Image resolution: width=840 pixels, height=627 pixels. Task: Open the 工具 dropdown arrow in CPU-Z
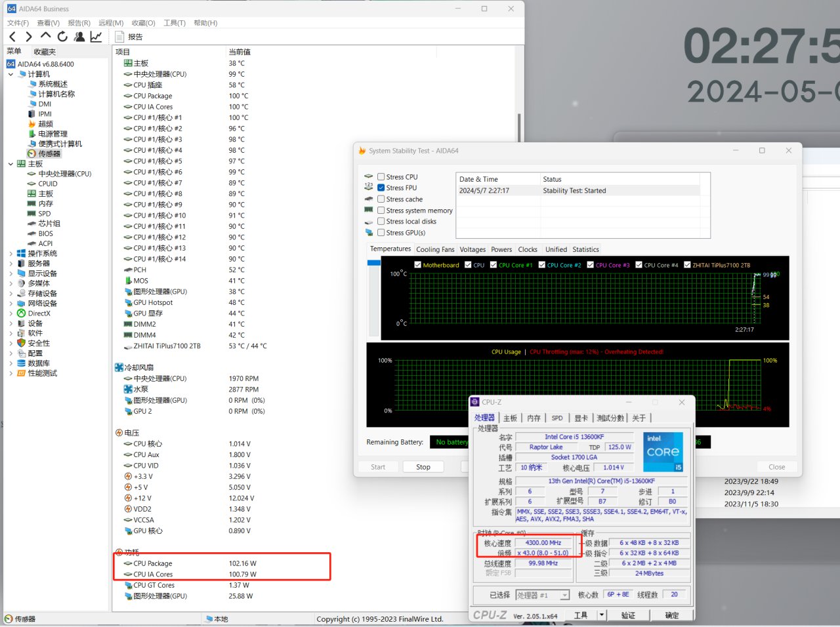pos(601,615)
